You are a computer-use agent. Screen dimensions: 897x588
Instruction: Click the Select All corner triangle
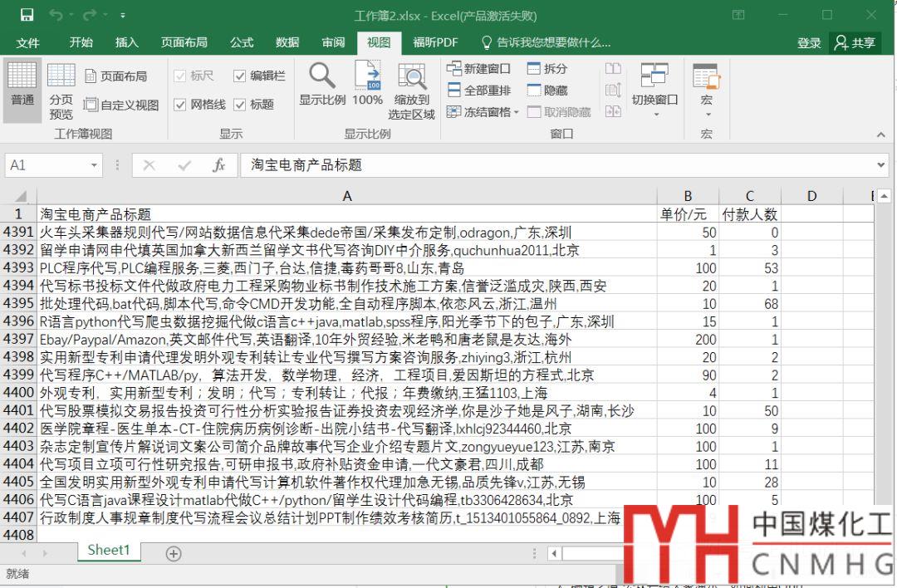click(19, 196)
